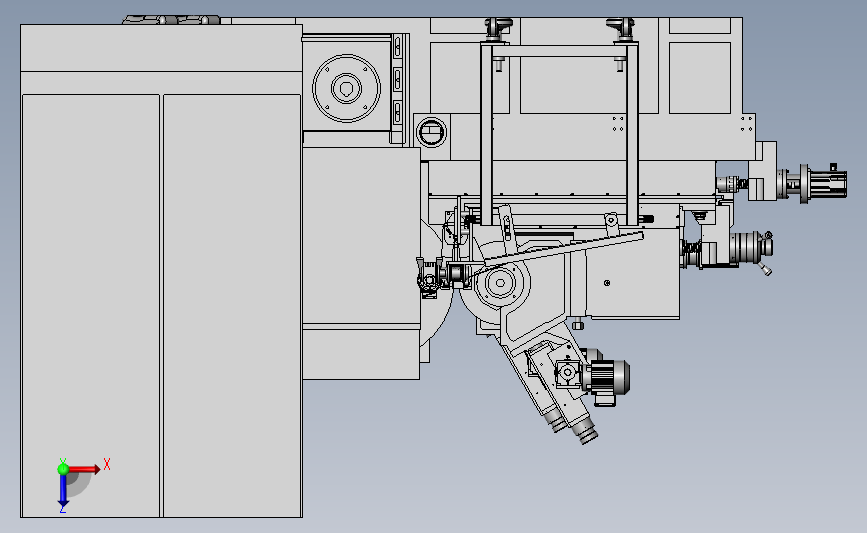Select the left cabinet door panel

(x=91, y=306)
